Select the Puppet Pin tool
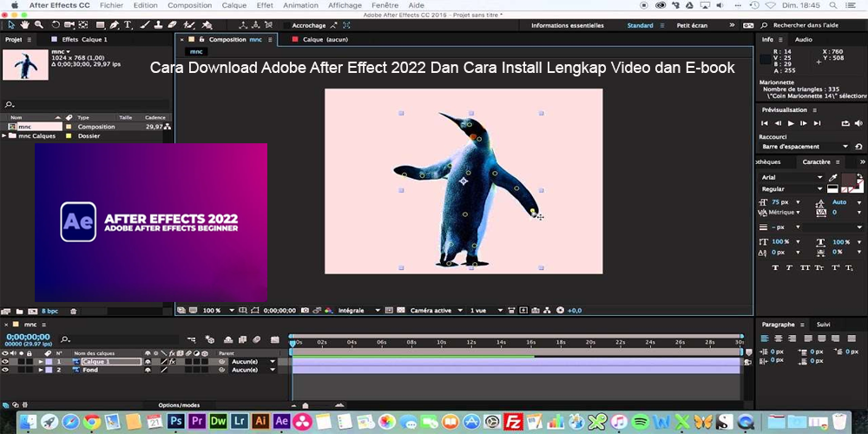Image resolution: width=868 pixels, height=434 pixels. 207,25
